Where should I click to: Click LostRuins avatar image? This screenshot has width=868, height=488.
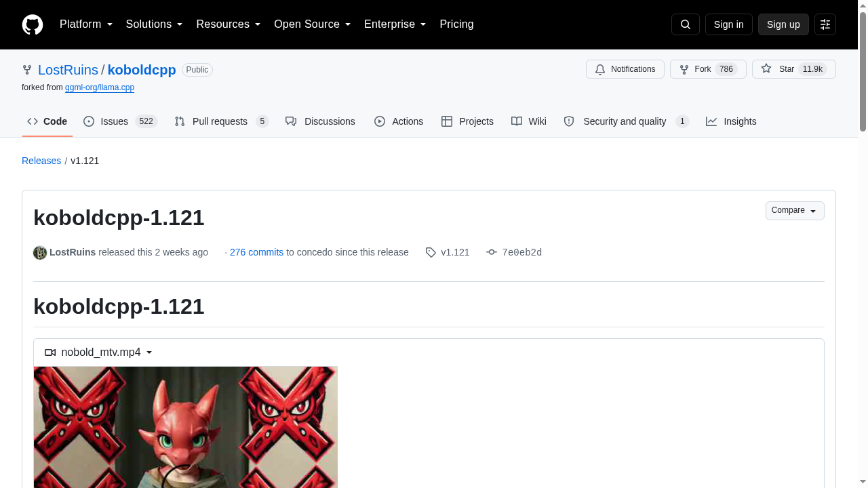[x=40, y=253]
